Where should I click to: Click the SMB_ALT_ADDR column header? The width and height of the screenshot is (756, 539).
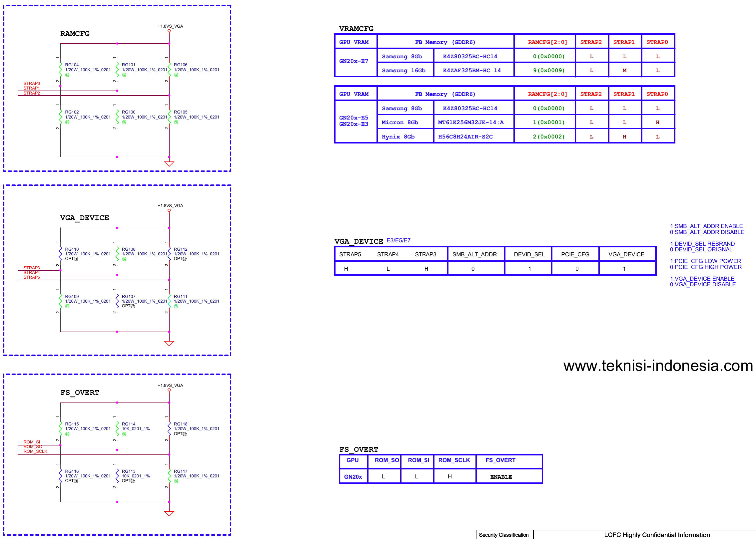pos(474,254)
